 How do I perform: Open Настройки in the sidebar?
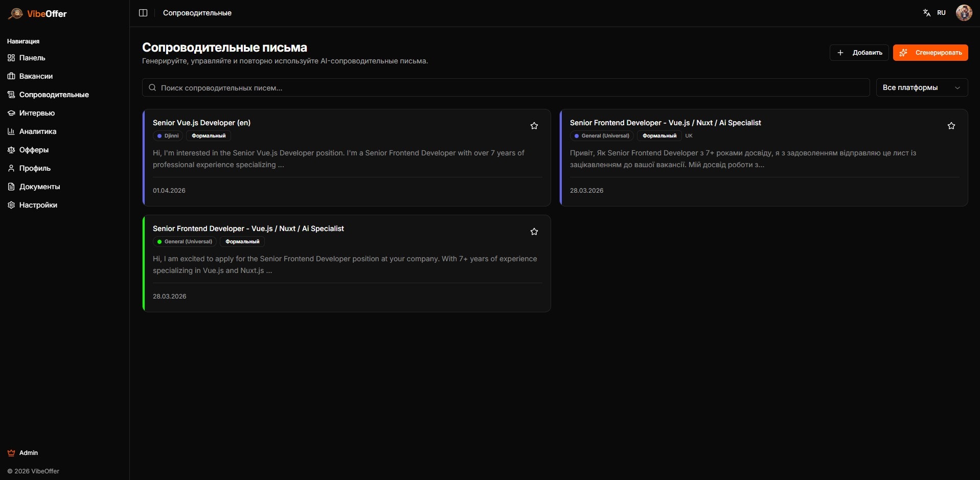(38, 205)
